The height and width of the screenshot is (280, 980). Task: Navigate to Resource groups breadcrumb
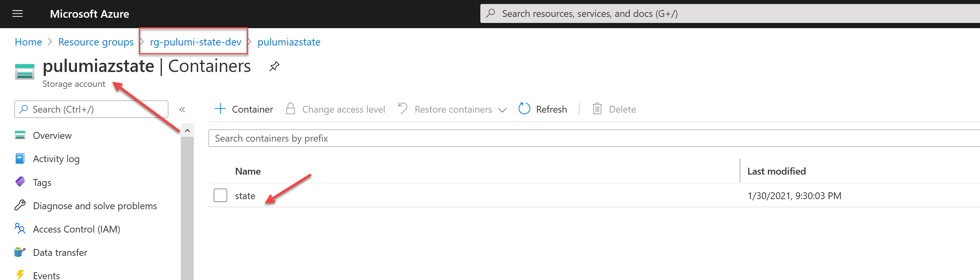96,42
